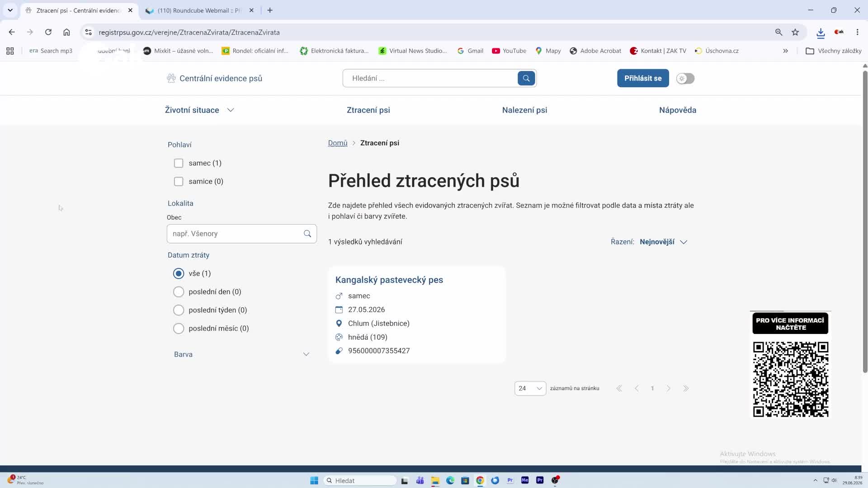Viewport: 868px width, 488px height.
Task: Click the page vertical scrollbar
Action: point(865,221)
